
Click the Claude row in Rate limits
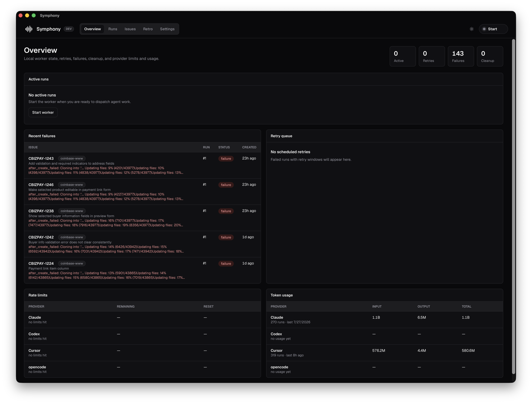pos(142,320)
